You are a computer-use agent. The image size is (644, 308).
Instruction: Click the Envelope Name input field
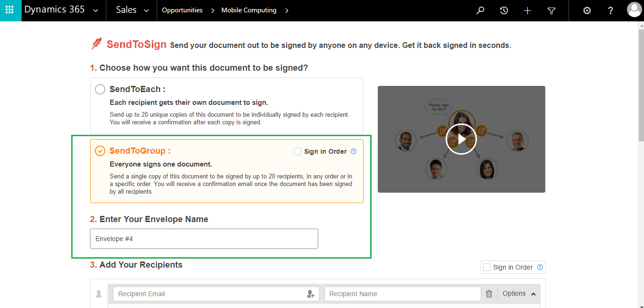(x=204, y=239)
